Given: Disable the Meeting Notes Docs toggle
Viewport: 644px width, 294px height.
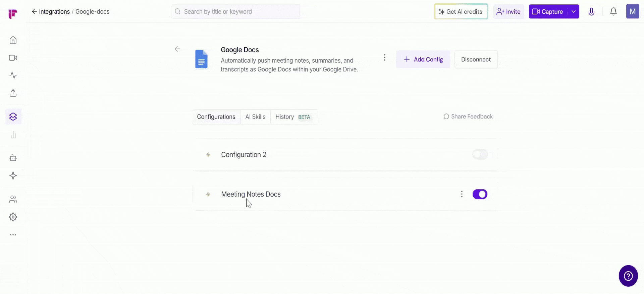Looking at the screenshot, I should 480,194.
